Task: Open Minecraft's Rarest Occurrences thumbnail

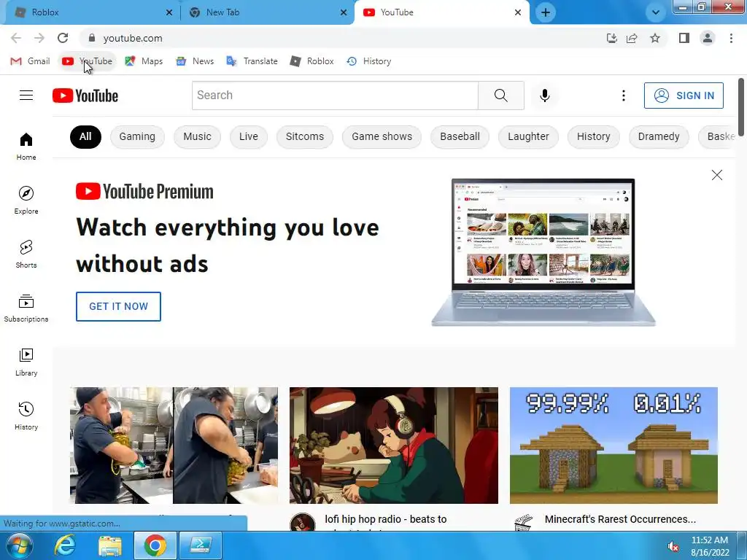Action: point(614,446)
